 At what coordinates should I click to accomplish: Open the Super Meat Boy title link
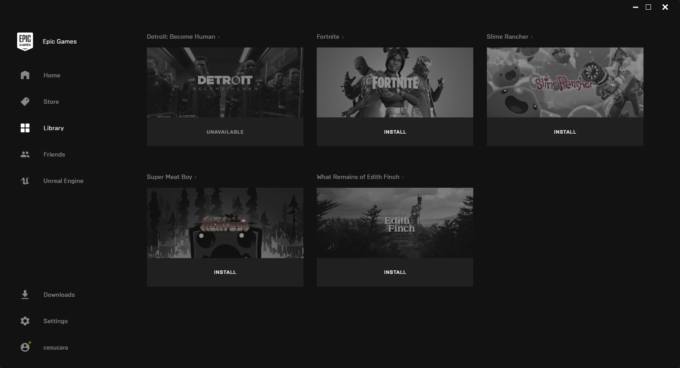169,177
